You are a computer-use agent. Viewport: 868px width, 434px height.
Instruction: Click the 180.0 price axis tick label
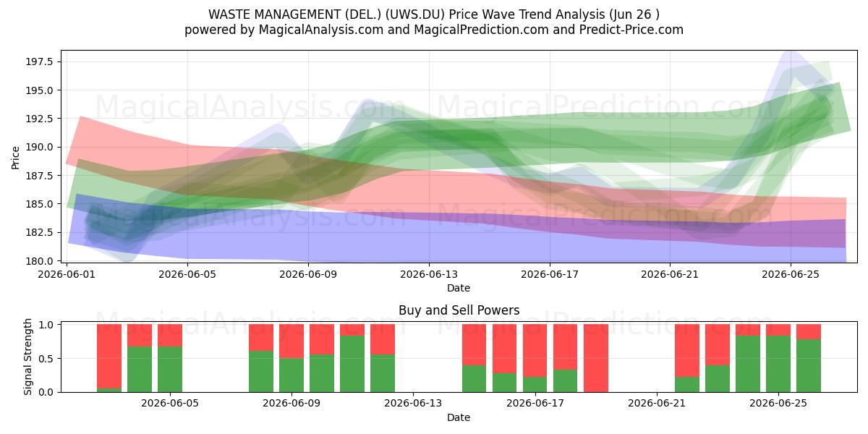[x=40, y=260]
